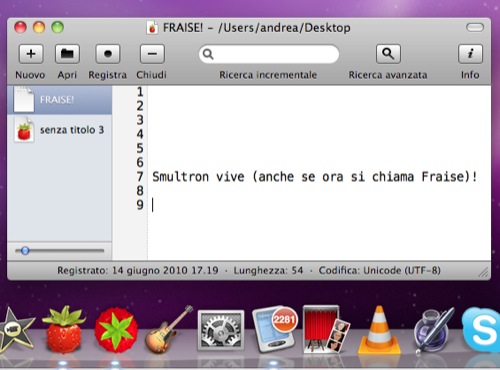Click the Nuovo plus toolbar button
This screenshot has width=500, height=370.
[31, 54]
